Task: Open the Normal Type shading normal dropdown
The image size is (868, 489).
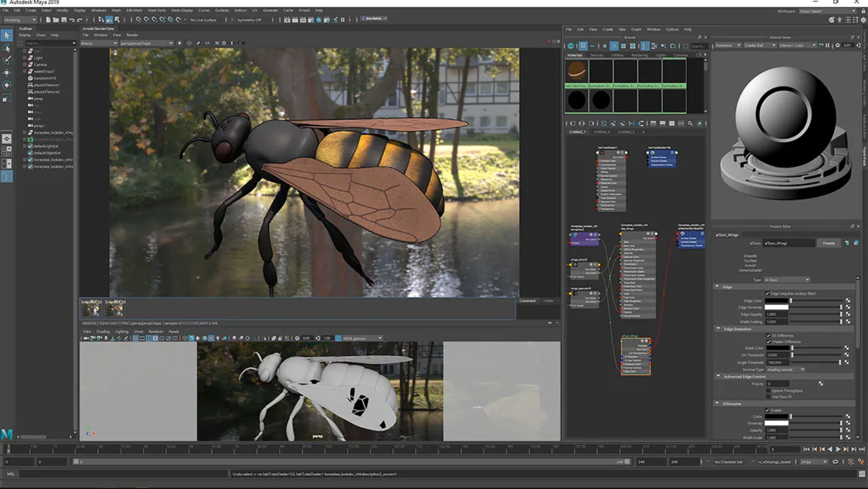Action: (x=785, y=369)
